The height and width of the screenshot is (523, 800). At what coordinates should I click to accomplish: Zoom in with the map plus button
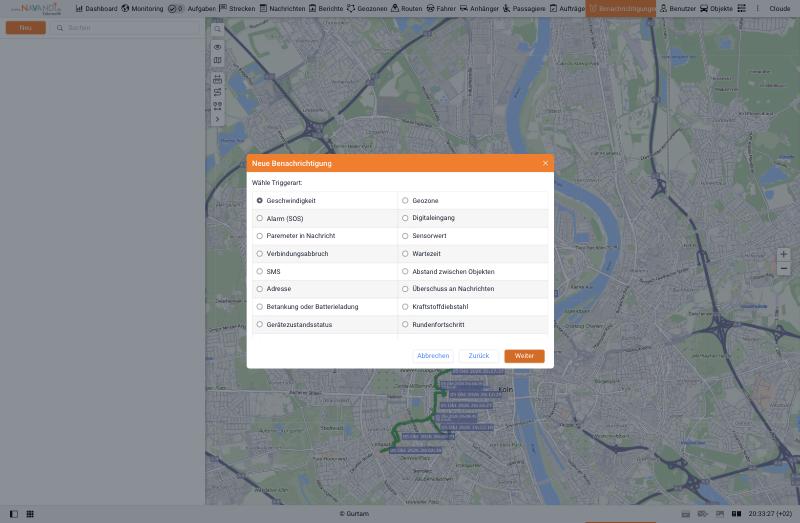[784, 254]
